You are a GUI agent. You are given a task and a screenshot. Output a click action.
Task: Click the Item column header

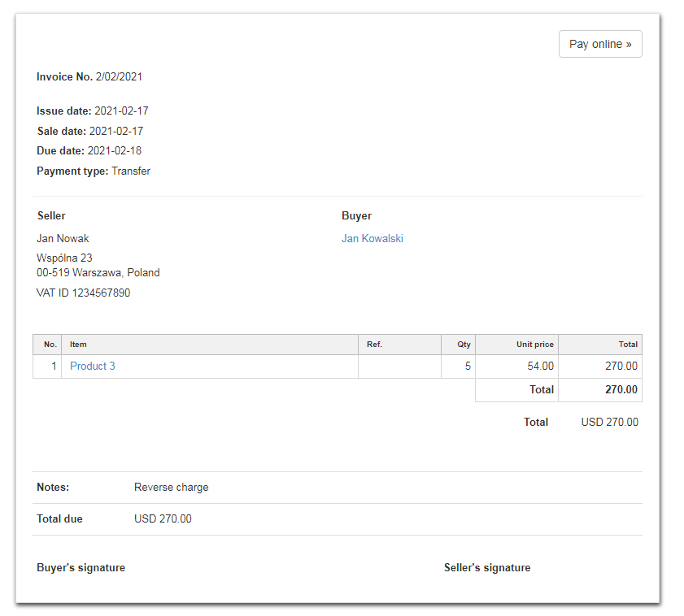pyautogui.click(x=79, y=345)
